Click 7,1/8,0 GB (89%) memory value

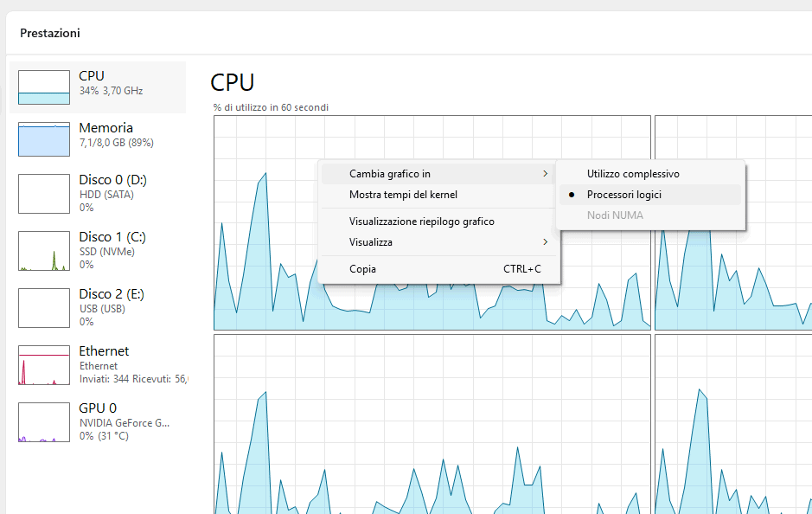(117, 143)
